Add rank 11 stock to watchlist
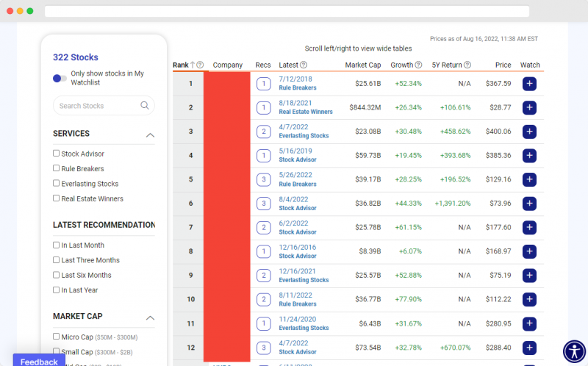This screenshot has width=588, height=366. click(x=529, y=323)
